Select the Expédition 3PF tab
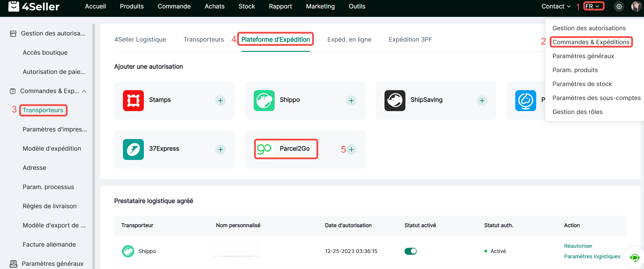Screen dimensions: 644x269 coord(410,40)
